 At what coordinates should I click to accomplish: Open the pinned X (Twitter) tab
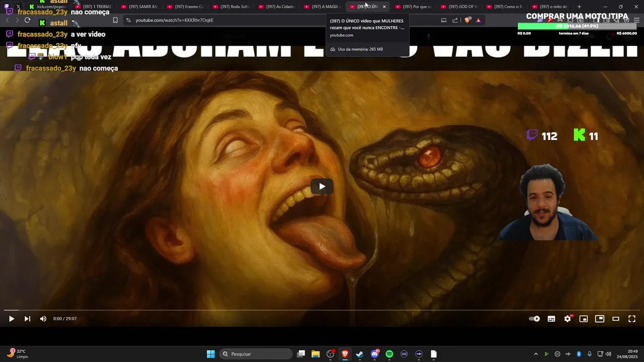[18, 7]
